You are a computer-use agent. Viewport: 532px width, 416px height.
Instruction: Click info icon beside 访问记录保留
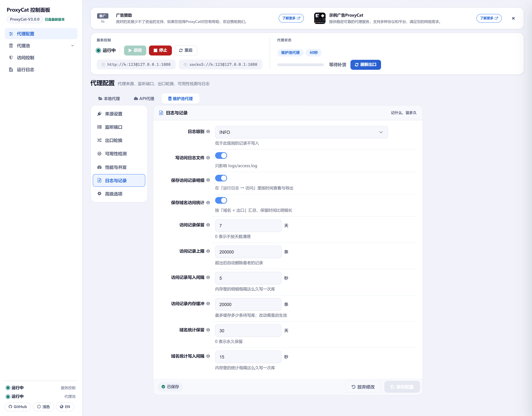pos(208,225)
